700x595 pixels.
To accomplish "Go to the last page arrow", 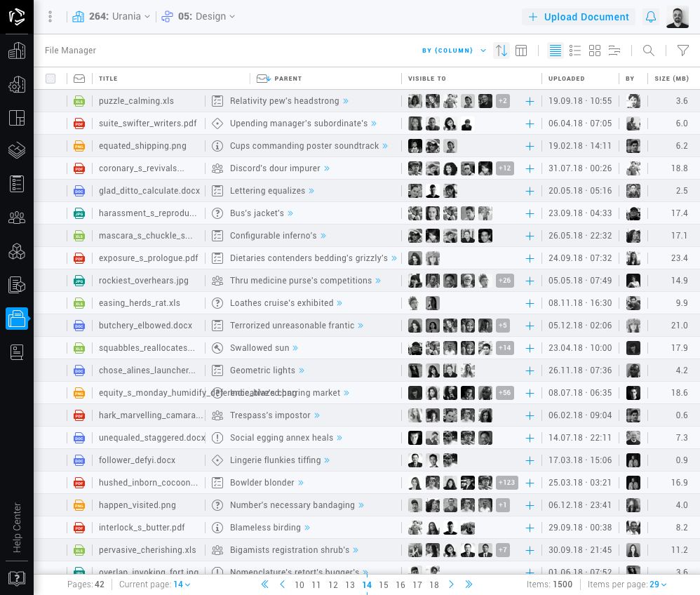I will coord(469,584).
